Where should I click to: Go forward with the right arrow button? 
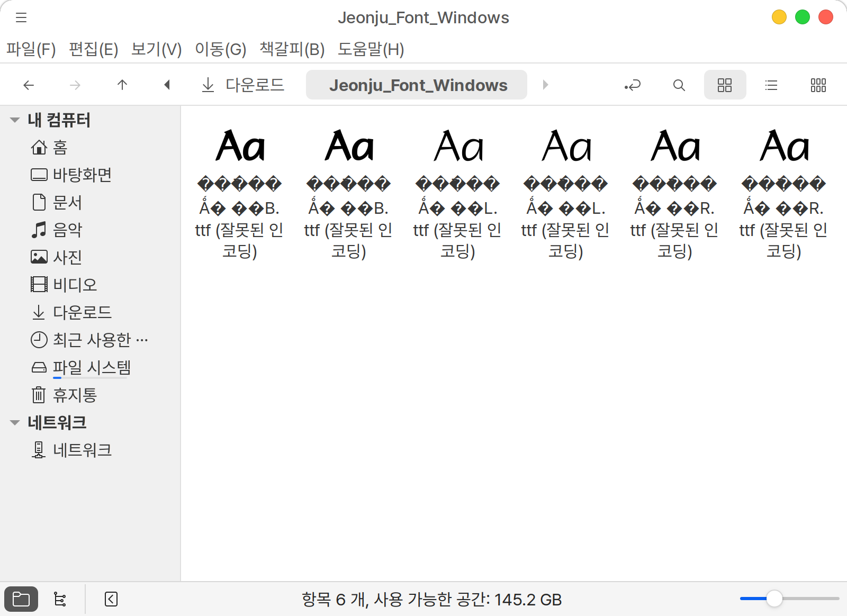(x=75, y=85)
